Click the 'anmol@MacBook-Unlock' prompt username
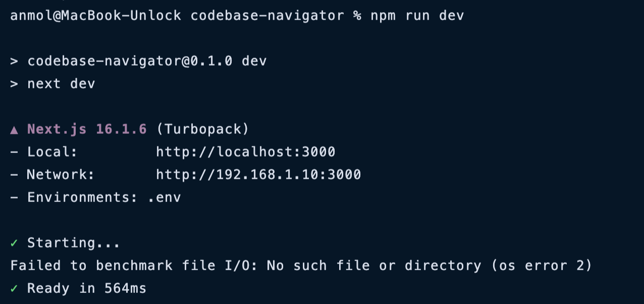644x304 pixels. tap(95, 16)
